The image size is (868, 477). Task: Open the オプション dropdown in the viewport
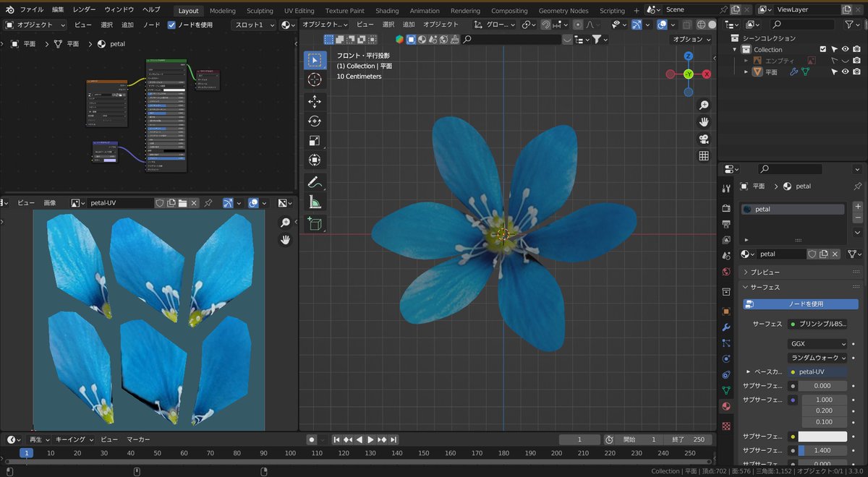(690, 39)
